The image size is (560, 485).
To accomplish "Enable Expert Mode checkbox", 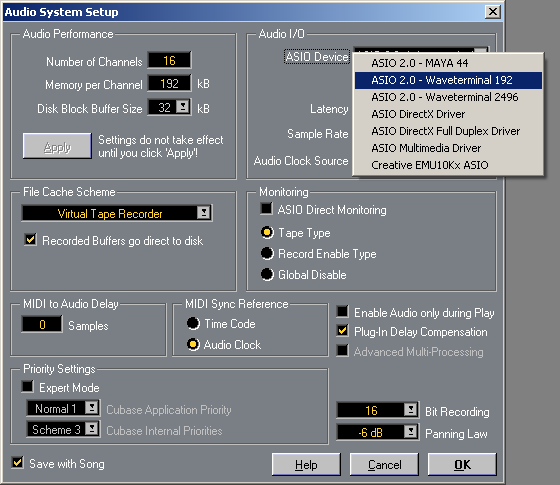I will [x=28, y=386].
